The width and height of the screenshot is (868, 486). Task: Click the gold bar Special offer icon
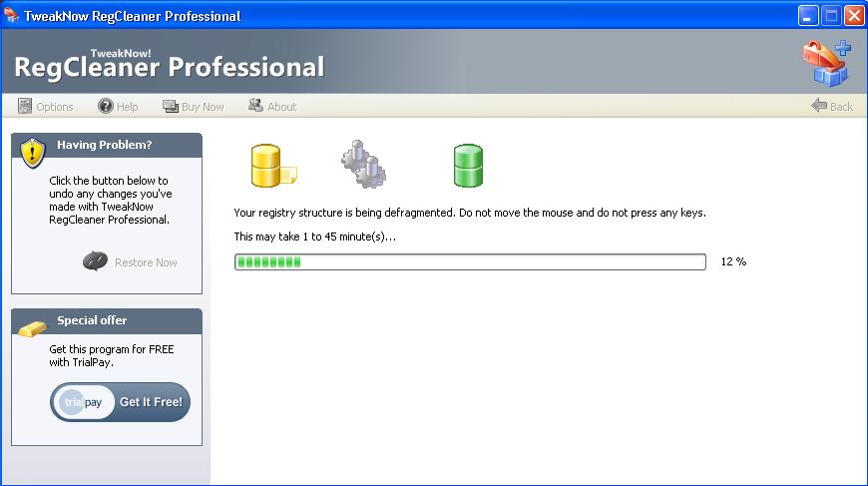click(32, 328)
